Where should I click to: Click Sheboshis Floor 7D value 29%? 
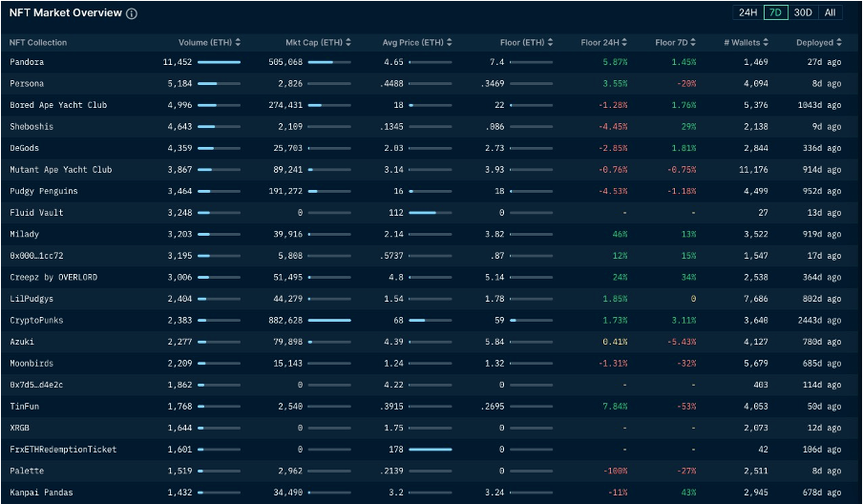[x=688, y=127]
